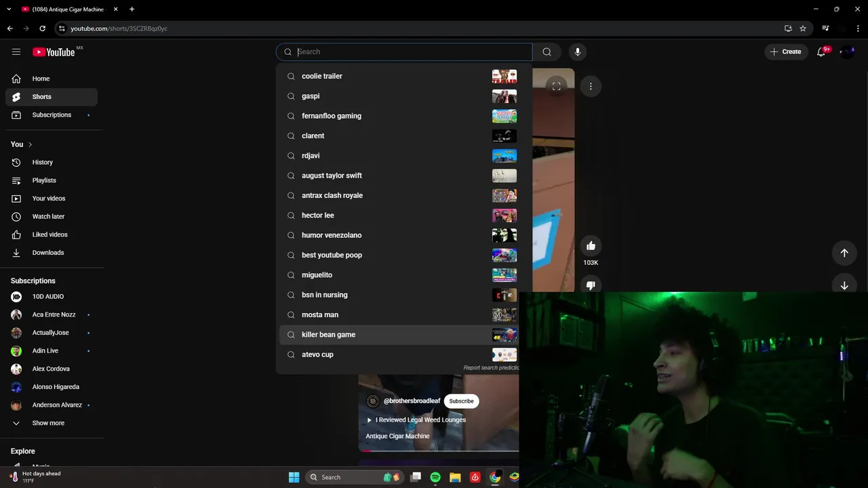Viewport: 868px width, 488px height.
Task: Go back in the browser
Action: coord(9,28)
